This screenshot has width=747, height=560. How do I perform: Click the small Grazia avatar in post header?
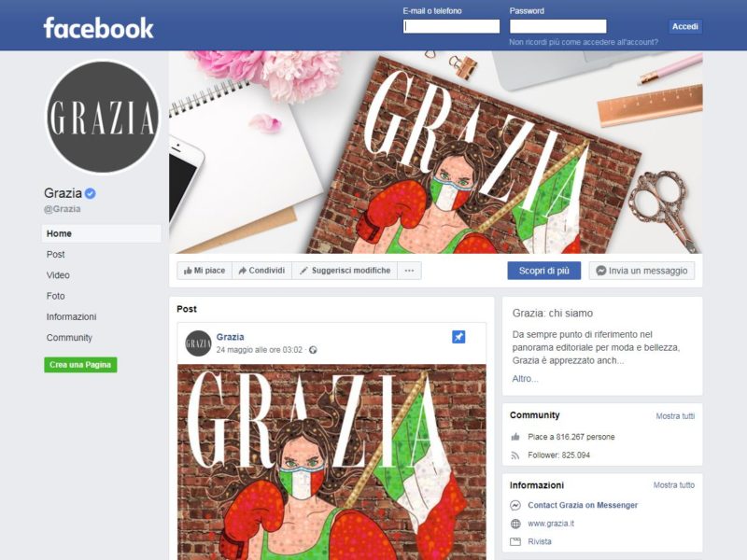pyautogui.click(x=198, y=343)
